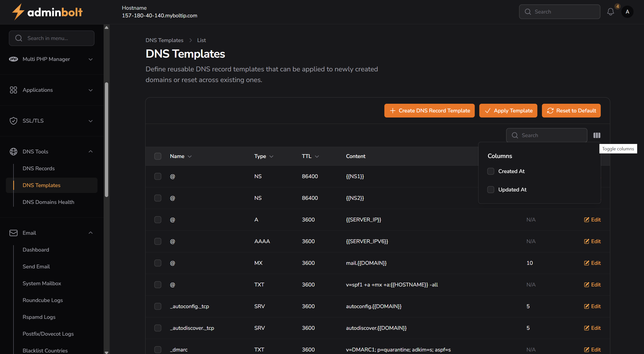Click the Applications grid icon
644x354 pixels.
(14, 90)
